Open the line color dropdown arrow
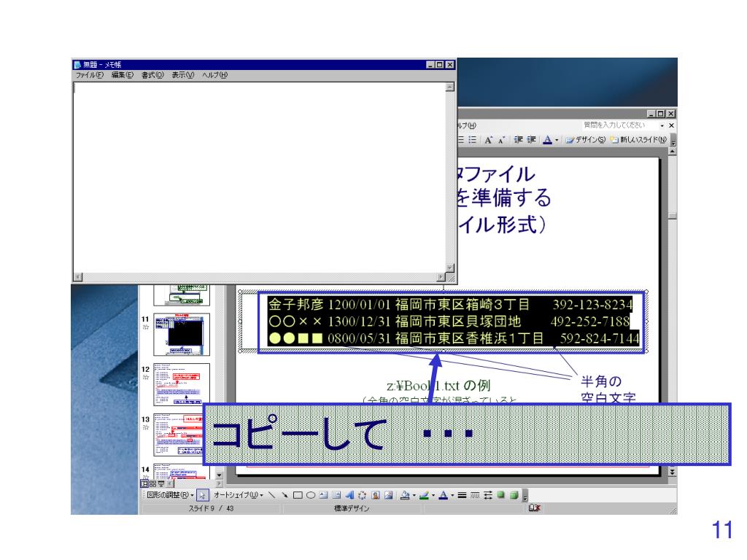The height and width of the screenshot is (560, 747). tap(433, 496)
